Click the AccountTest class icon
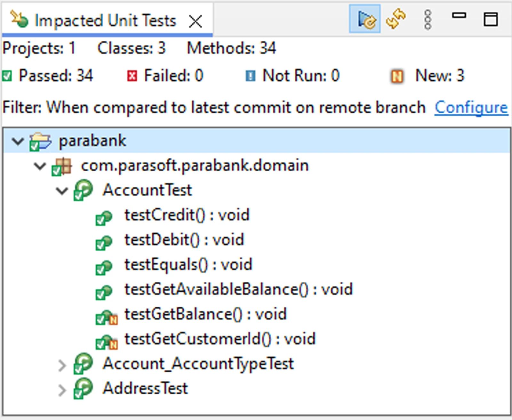 pos(84,190)
